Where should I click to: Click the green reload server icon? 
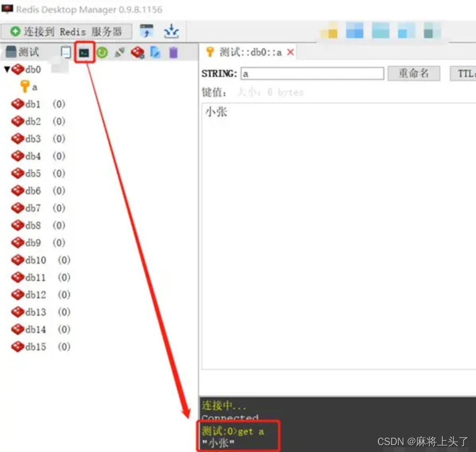coord(102,53)
